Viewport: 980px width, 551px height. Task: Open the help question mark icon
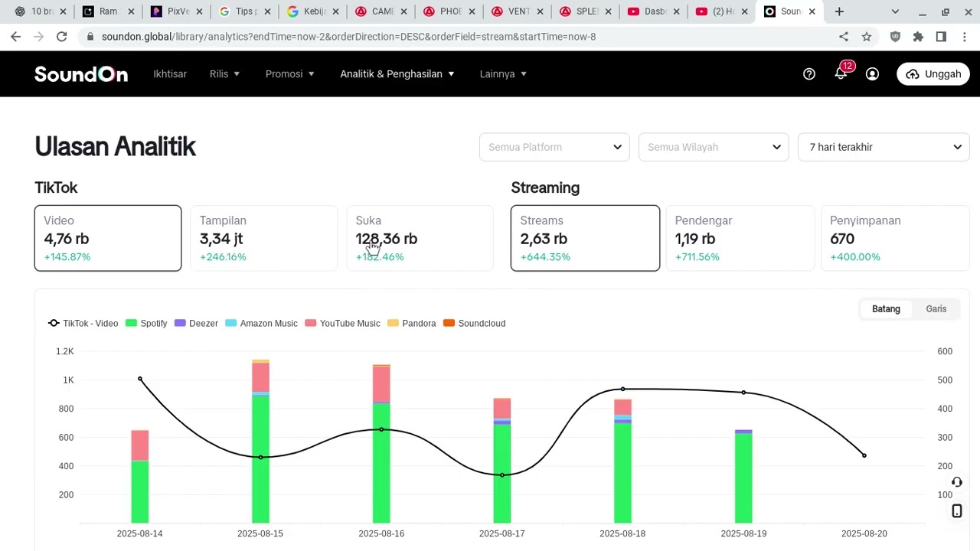tap(809, 73)
